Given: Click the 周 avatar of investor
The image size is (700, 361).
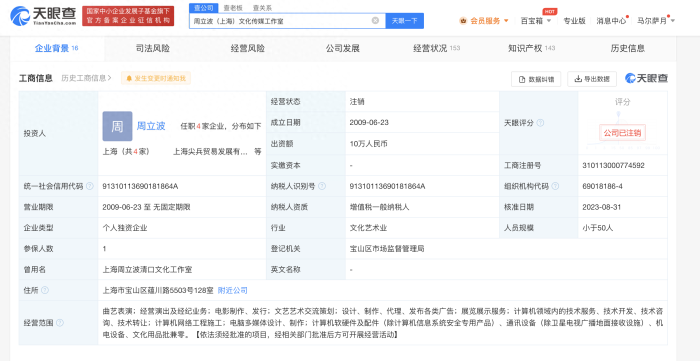Looking at the screenshot, I should click(x=117, y=126).
